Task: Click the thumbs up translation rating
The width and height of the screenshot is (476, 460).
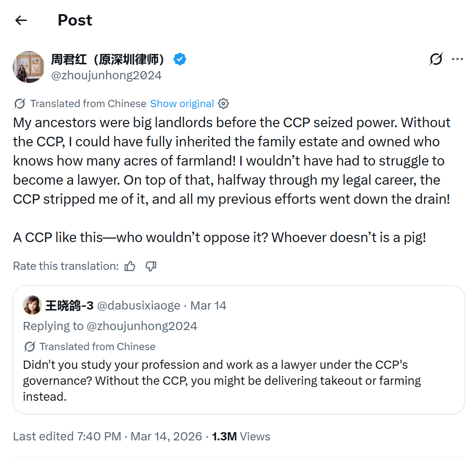Action: click(130, 266)
